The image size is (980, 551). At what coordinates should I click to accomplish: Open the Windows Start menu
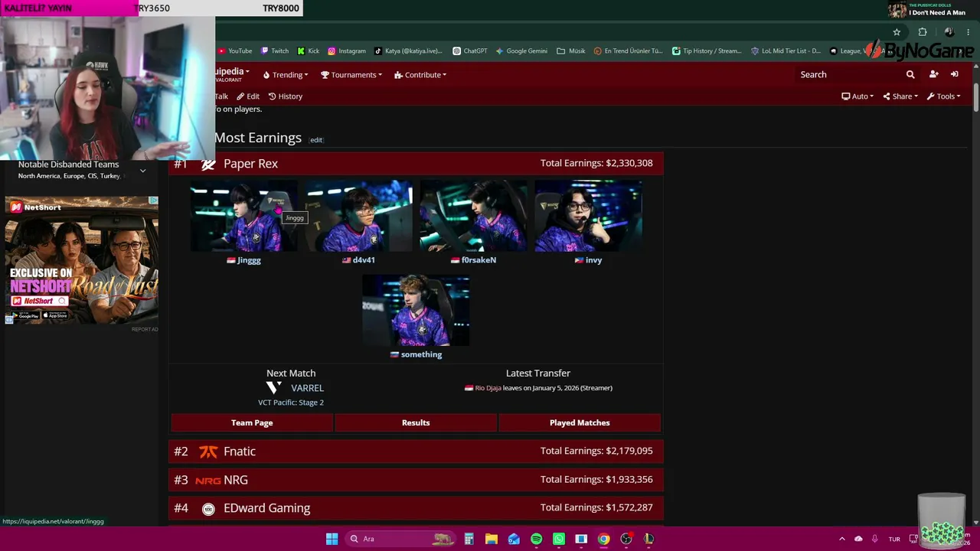[332, 539]
